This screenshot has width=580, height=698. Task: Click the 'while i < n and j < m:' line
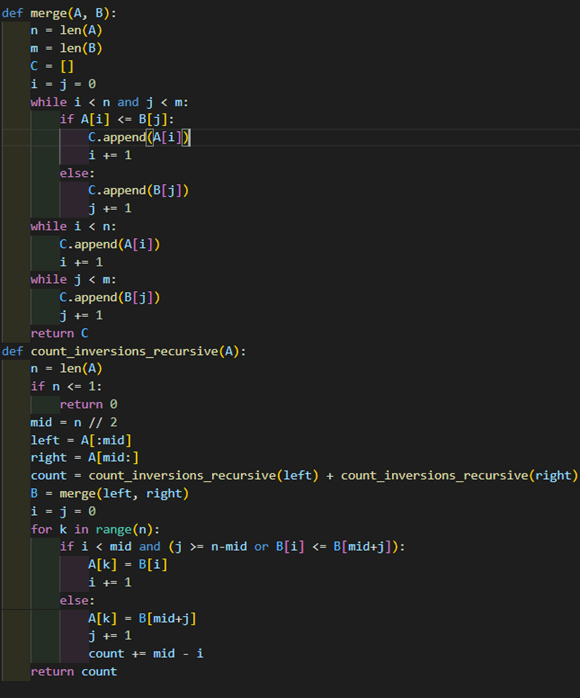110,102
